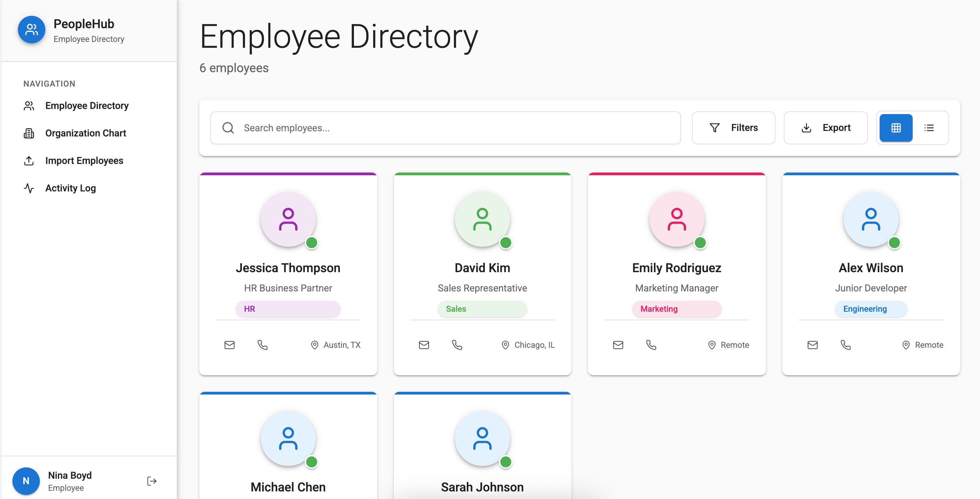This screenshot has height=499, width=980.
Task: Open David Kim's profile avatar
Action: tap(482, 219)
